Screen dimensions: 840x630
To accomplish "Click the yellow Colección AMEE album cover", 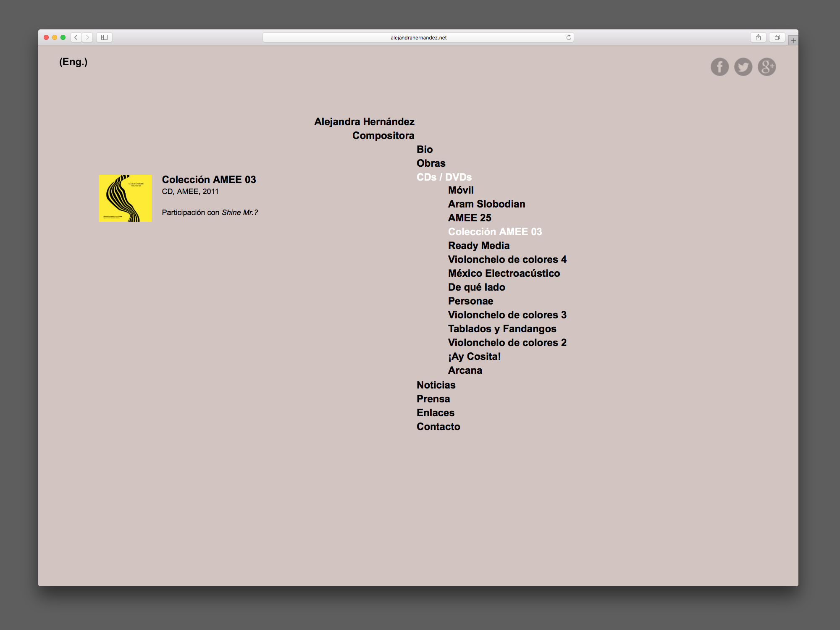I will click(125, 198).
